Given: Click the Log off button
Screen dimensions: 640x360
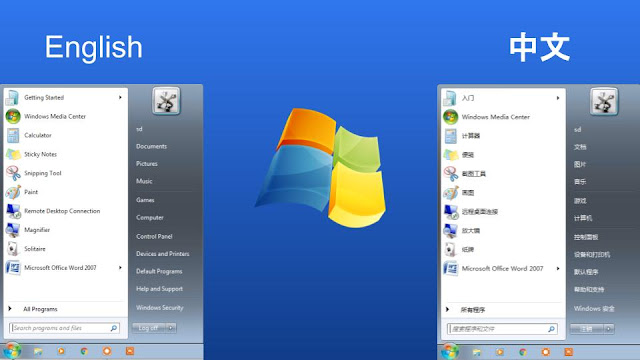Looking at the screenshot, I should (149, 328).
